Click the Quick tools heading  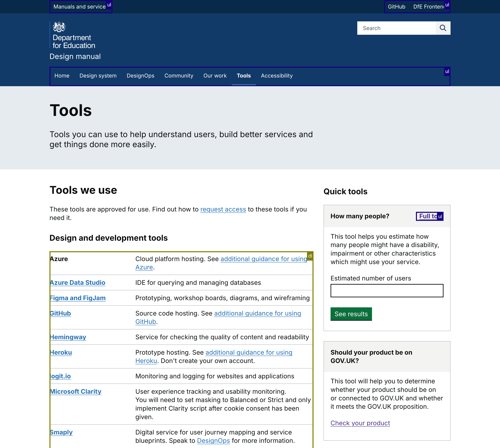(345, 191)
